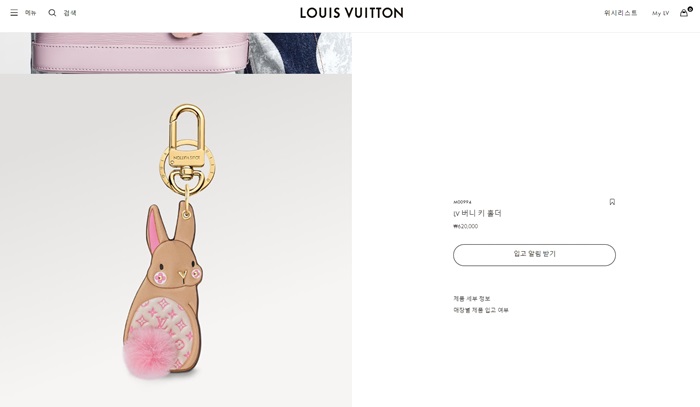Click the 메뉴 label in the header
Viewport: 700px width, 407px height.
pos(30,13)
